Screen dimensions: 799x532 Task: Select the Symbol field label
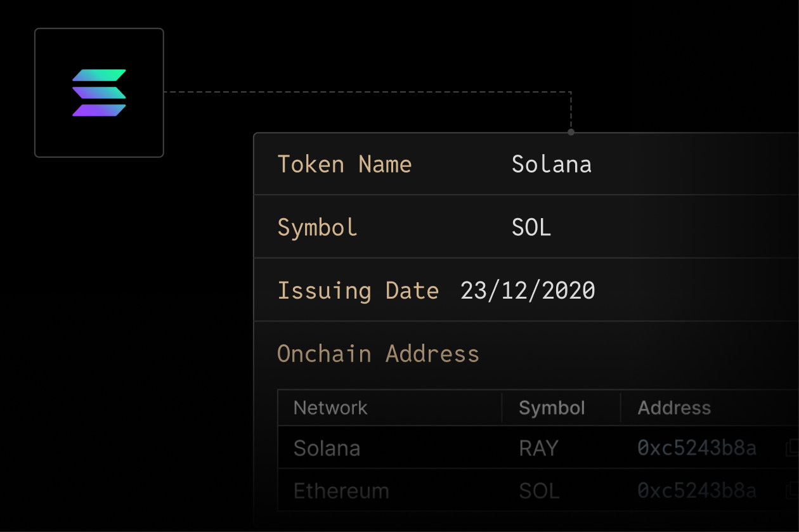318,227
